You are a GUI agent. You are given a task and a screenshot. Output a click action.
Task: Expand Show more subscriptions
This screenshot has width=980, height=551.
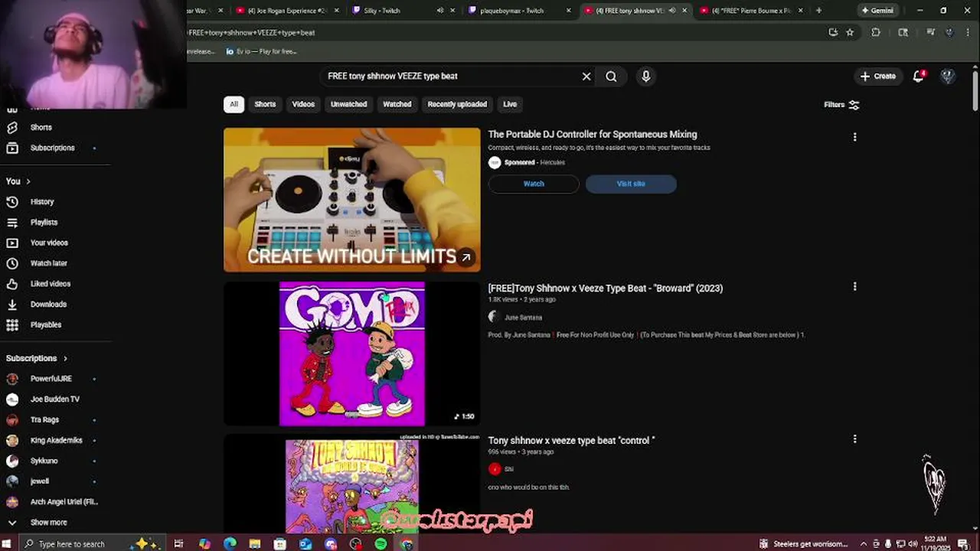[x=50, y=522]
